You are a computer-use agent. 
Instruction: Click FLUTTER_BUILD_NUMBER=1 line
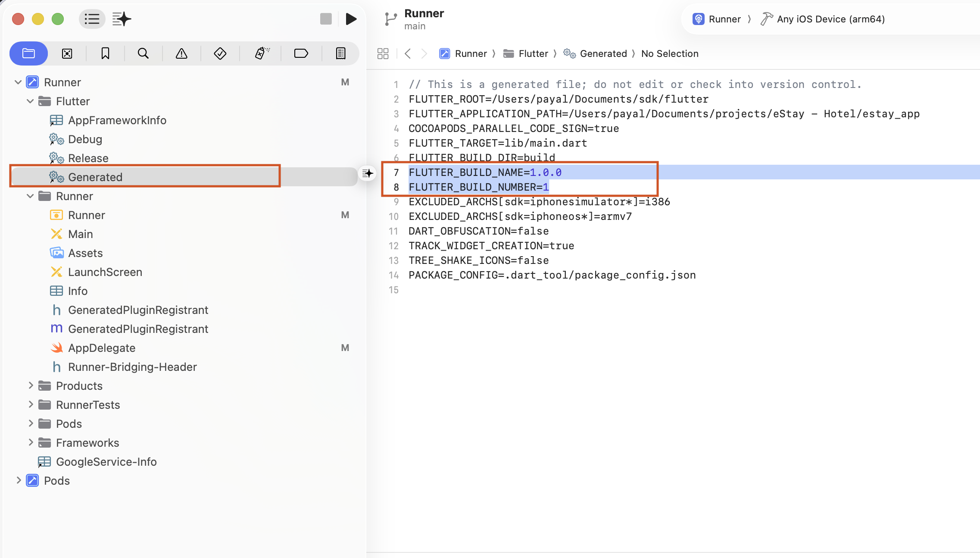coord(479,187)
